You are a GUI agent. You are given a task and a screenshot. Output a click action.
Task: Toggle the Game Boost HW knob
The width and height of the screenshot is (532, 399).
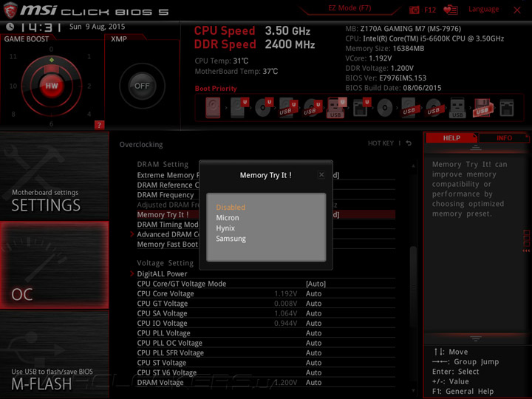pos(52,86)
